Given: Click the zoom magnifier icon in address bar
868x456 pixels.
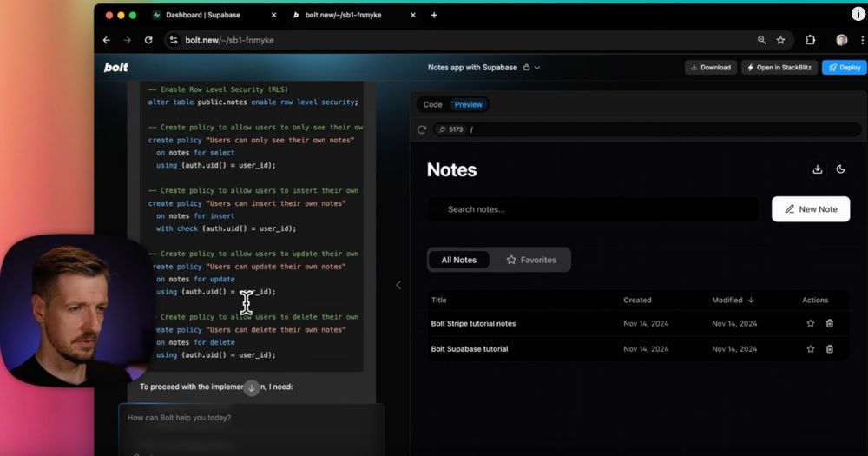Looking at the screenshot, I should click(x=762, y=40).
